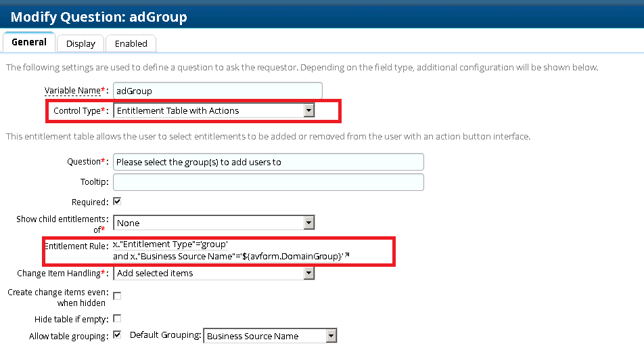The width and height of the screenshot is (644, 346).
Task: Click the Entitlement Rule field label
Action: pyautogui.click(x=76, y=246)
